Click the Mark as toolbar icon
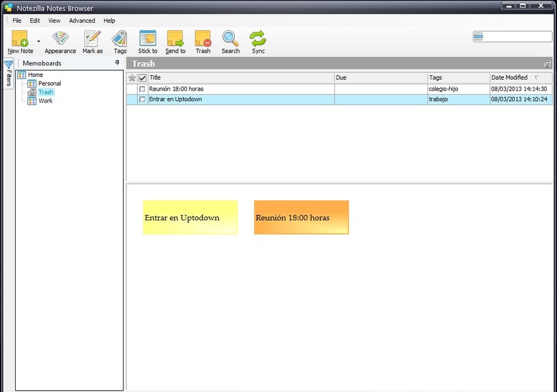The width and height of the screenshot is (557, 392). (x=92, y=39)
